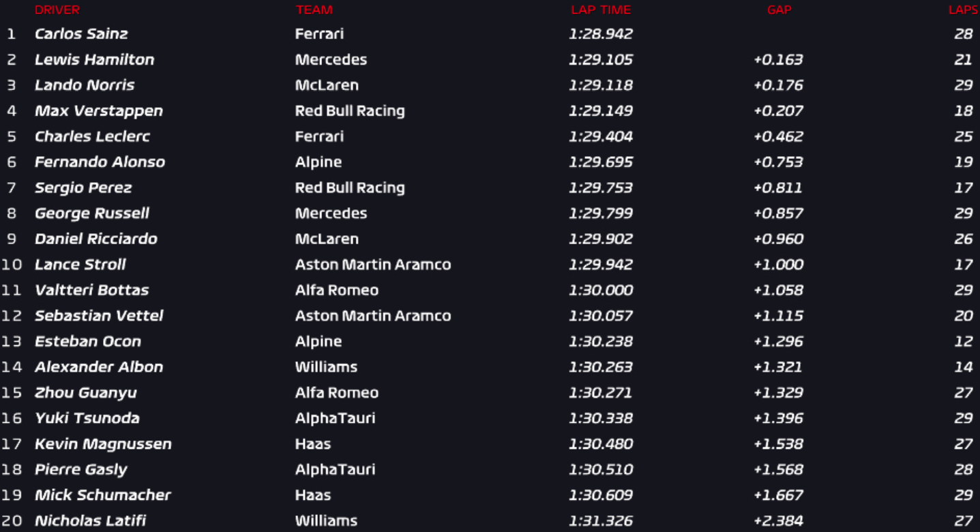980x532 pixels.
Task: Select Fernando Alonso driver name
Action: click(x=100, y=162)
